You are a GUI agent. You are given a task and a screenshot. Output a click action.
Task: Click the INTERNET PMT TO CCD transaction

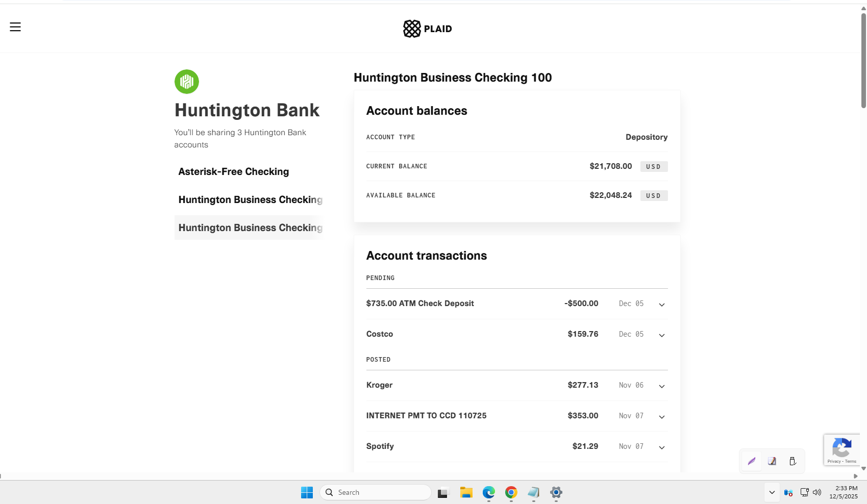coord(426,416)
